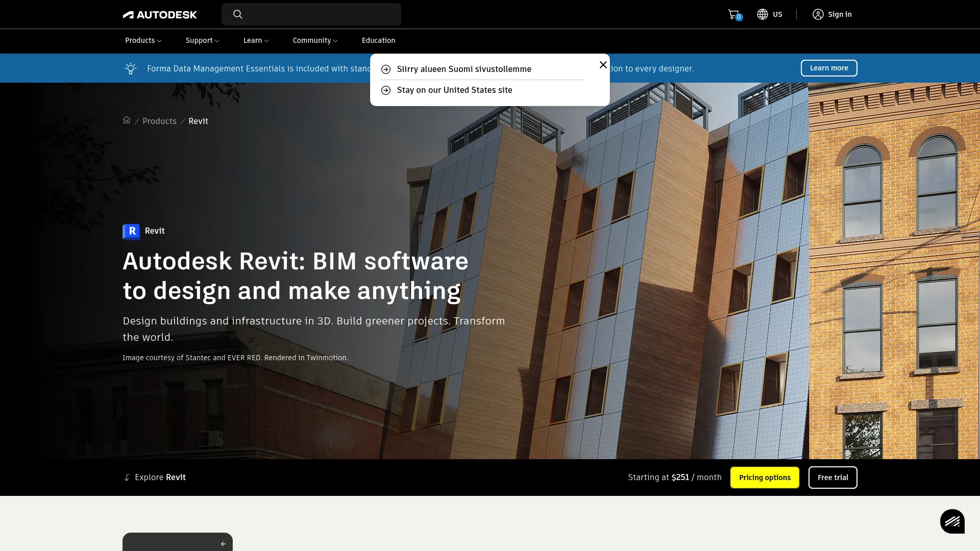Open the shopping cart
980x551 pixels.
[734, 15]
